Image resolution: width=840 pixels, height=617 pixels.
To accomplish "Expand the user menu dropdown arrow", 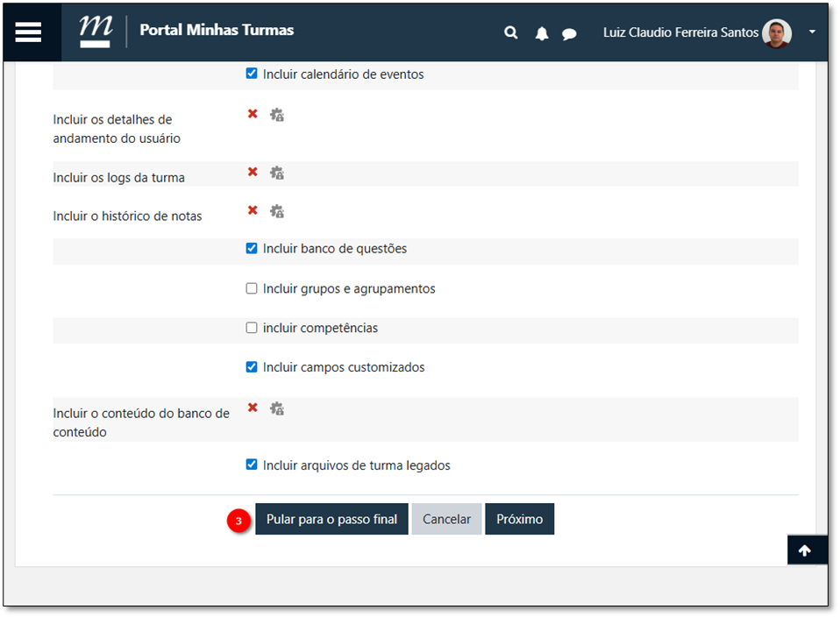I will 812,32.
